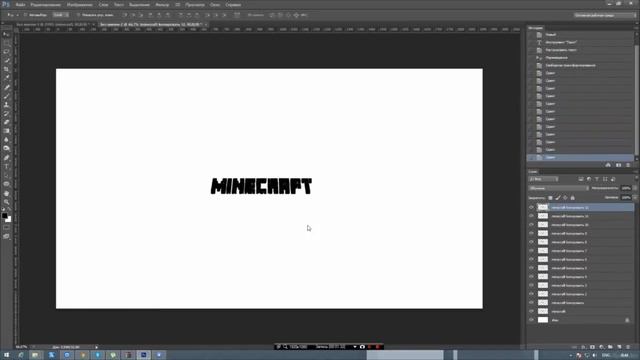Open Layers panel options menu
This screenshot has width=640, height=360.
pyautogui.click(x=636, y=172)
